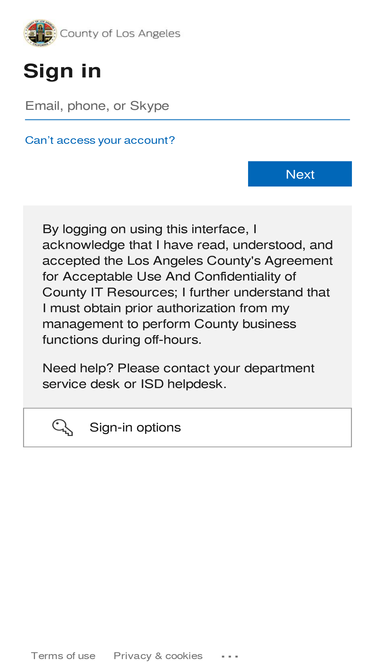The height and width of the screenshot is (667, 375).
Task: Click the County of Los Angeles text
Action: coord(120,33)
